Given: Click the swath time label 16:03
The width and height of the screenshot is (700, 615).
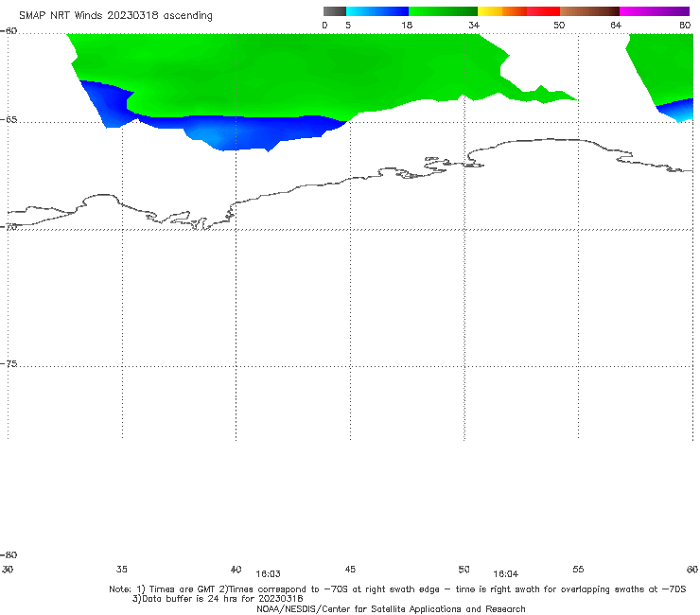Looking at the screenshot, I should point(268,574).
